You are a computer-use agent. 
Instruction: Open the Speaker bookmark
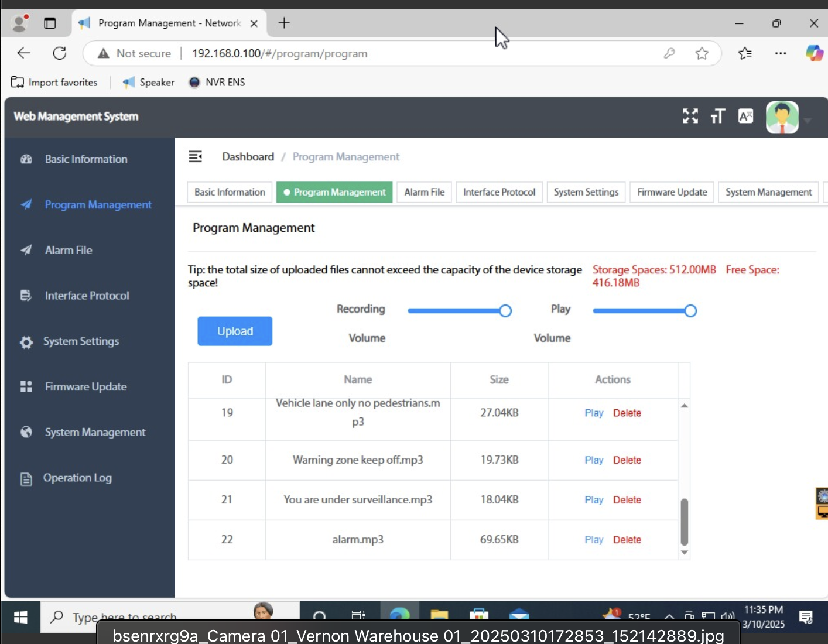point(148,83)
